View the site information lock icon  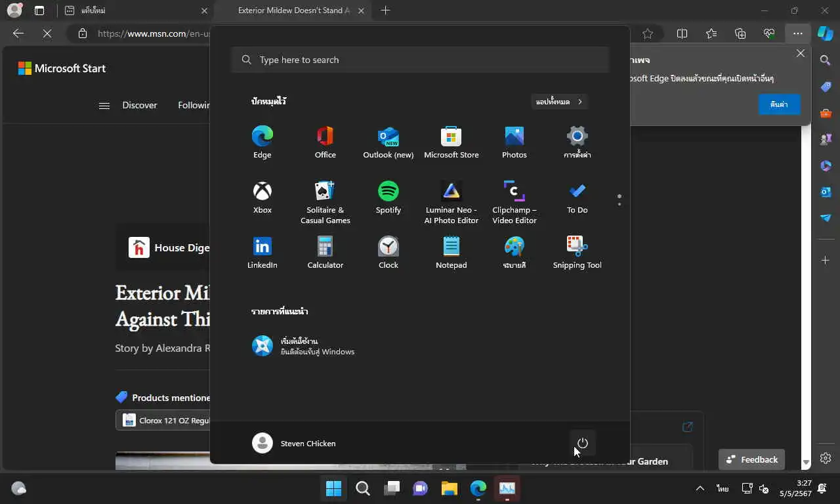coord(83,33)
